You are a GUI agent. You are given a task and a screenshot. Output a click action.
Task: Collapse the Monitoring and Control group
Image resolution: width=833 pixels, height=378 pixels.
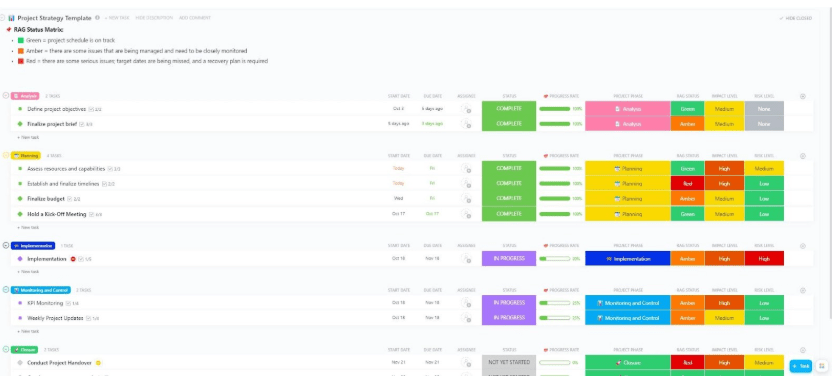[6, 290]
